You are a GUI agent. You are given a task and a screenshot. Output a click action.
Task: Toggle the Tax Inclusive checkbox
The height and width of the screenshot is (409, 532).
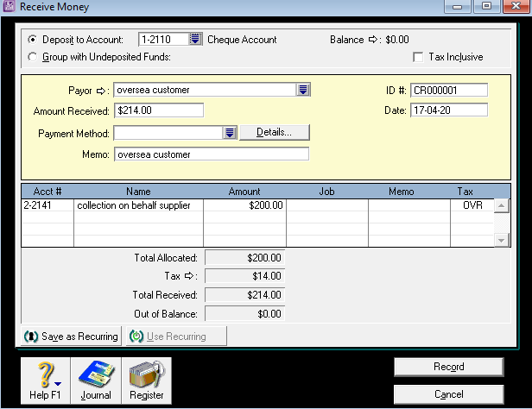(x=418, y=57)
